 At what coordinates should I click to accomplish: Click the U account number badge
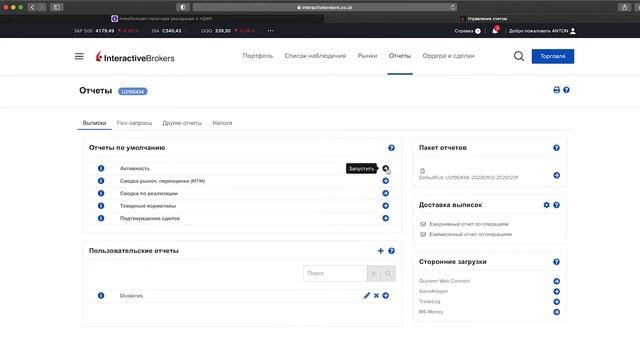coord(133,91)
